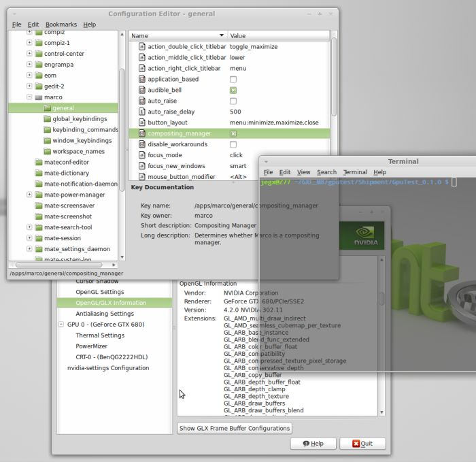Click the mate-dictionary folder icon

point(39,173)
